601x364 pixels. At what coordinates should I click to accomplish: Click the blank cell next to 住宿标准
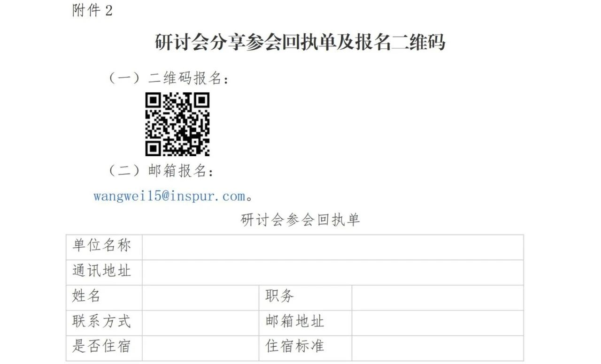coord(438,348)
